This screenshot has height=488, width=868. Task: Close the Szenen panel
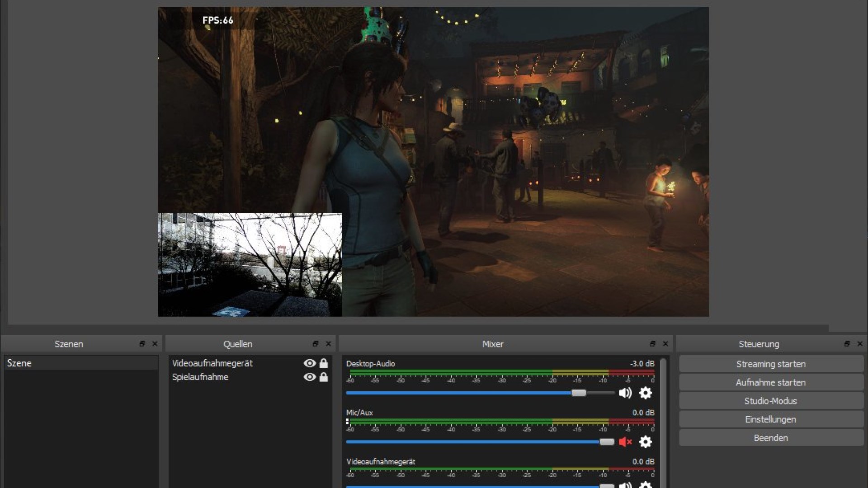(x=154, y=344)
